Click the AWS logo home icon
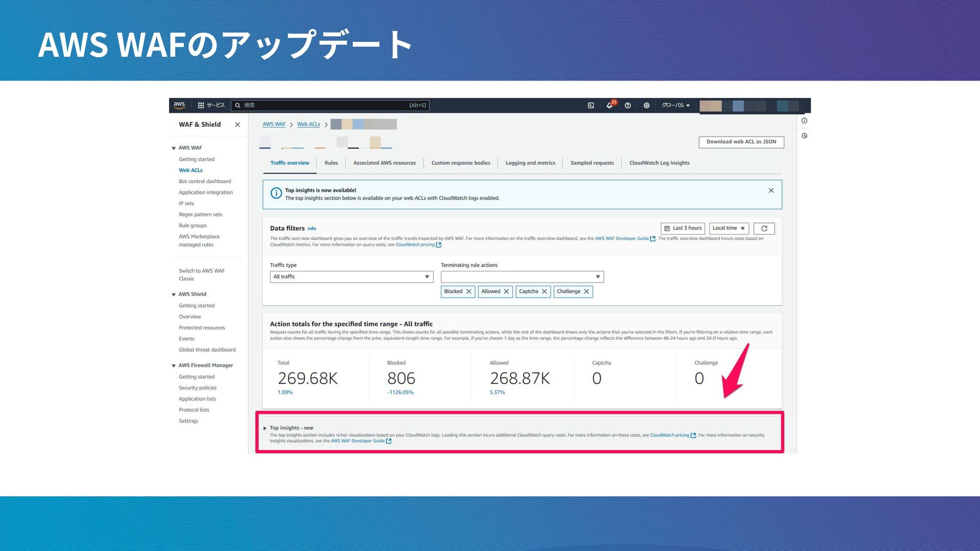 tap(179, 105)
